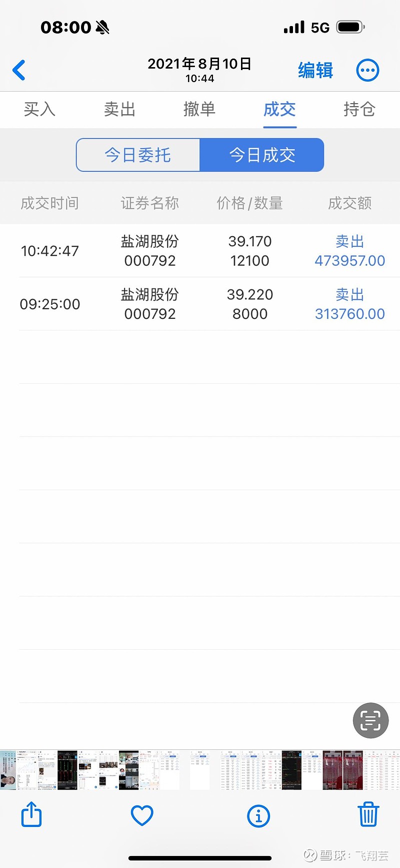Select the dark trading chart thumbnail
Viewport: 400px width, 868px height.
(x=67, y=770)
